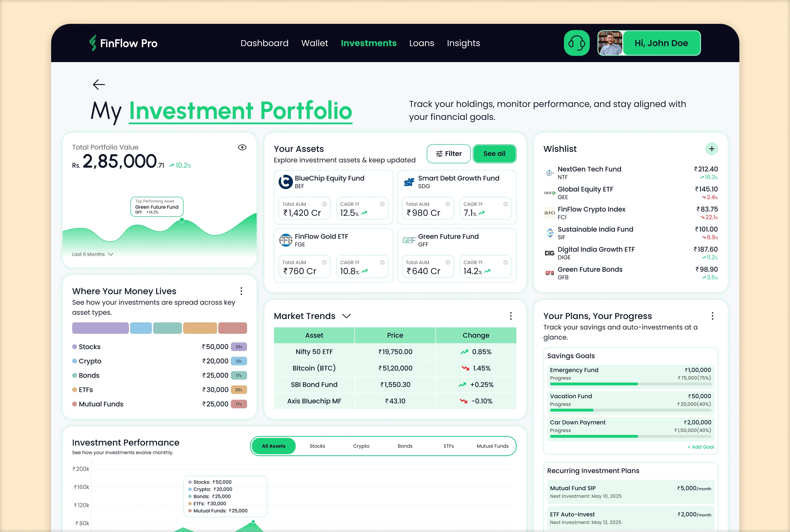Viewport: 790px width, 532px height.
Task: Go back using the left arrow icon
Action: 99,85
